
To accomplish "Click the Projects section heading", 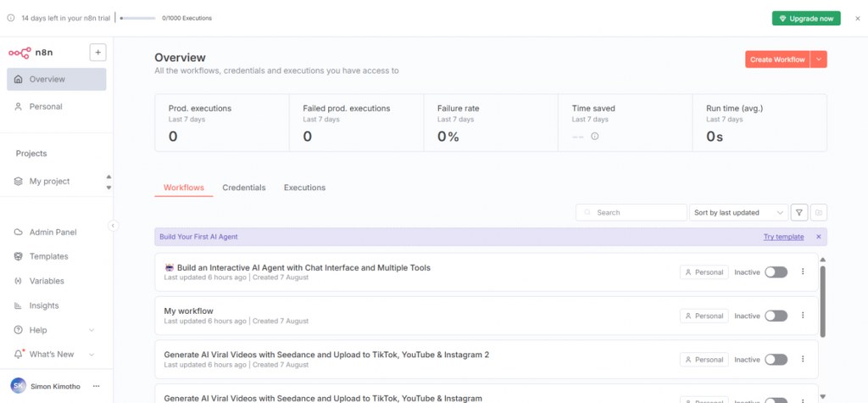I will [31, 154].
